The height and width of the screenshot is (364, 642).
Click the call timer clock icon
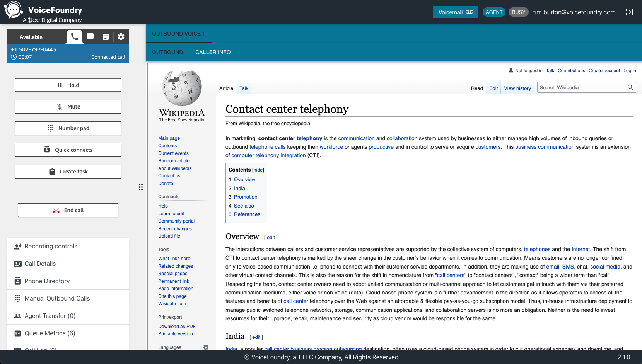coord(14,57)
